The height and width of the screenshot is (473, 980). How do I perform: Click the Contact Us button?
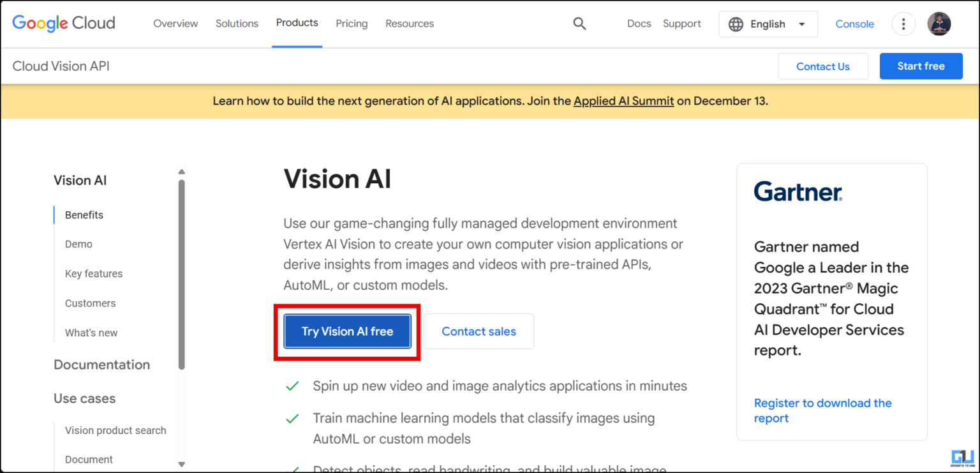pyautogui.click(x=823, y=66)
